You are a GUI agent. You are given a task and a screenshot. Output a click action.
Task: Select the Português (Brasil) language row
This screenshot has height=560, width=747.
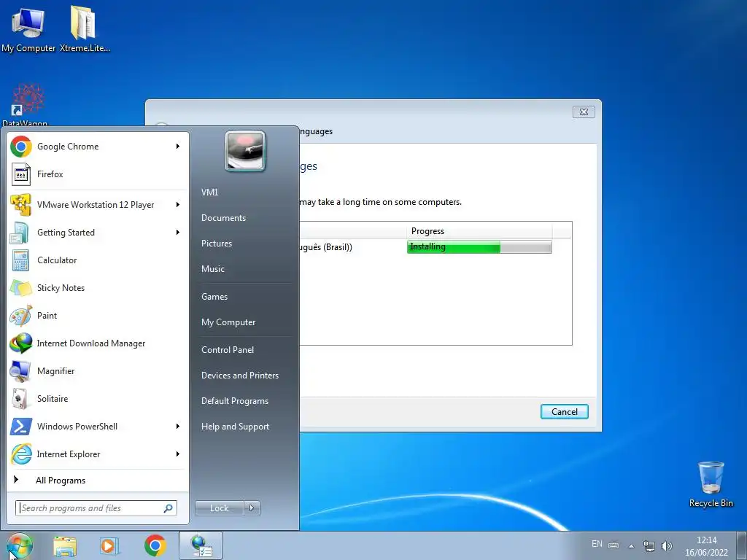coord(436,246)
